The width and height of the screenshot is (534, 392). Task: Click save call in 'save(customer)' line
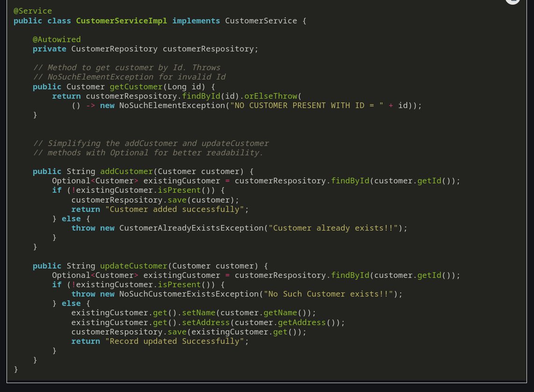pos(177,200)
